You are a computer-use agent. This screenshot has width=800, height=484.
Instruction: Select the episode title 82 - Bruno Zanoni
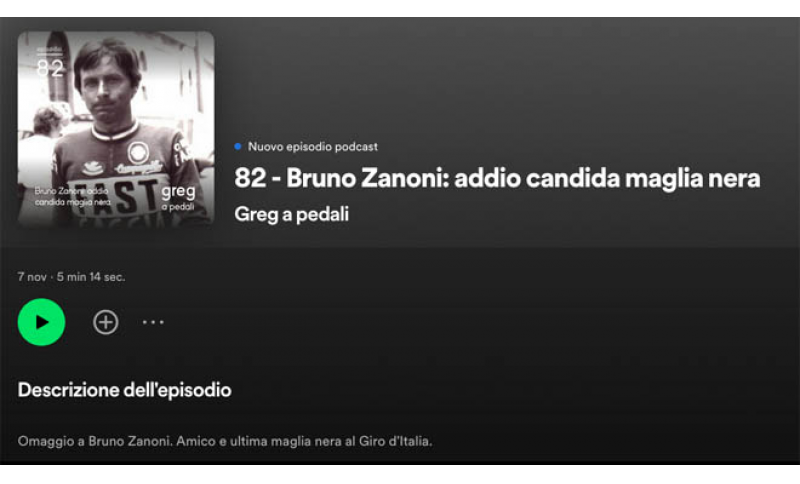[x=497, y=179]
